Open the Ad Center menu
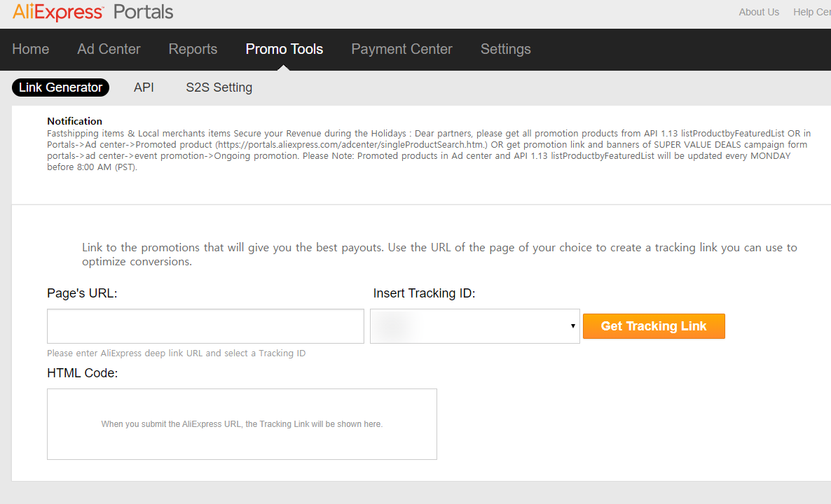Viewport: 831px width, 504px height. (109, 49)
